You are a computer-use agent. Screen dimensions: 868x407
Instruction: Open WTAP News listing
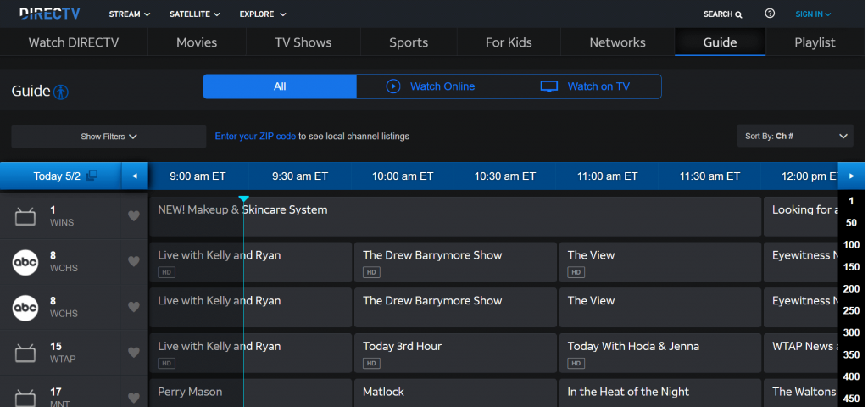(x=801, y=353)
